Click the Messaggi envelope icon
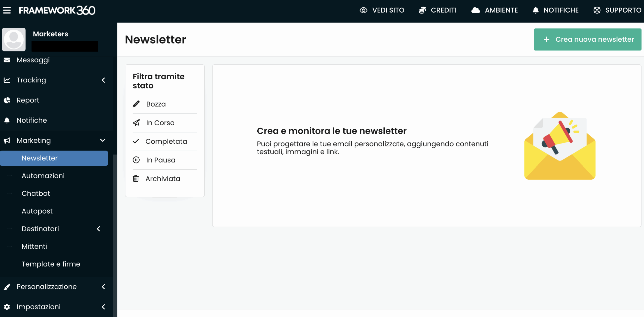This screenshot has width=644, height=317. tap(7, 60)
